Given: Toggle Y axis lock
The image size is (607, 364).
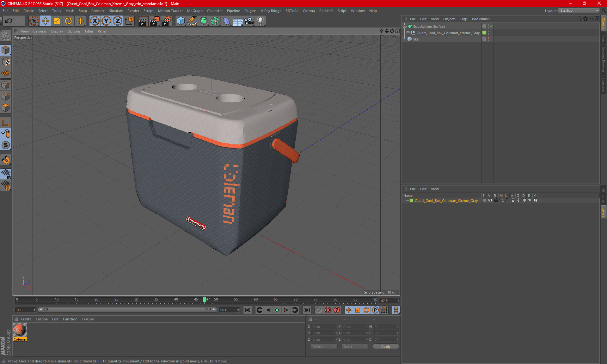Looking at the screenshot, I should click(x=106, y=21).
